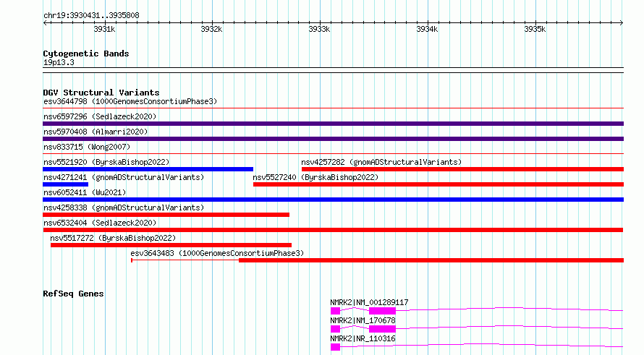Click the left arrow of the ruler

coord(45,23)
